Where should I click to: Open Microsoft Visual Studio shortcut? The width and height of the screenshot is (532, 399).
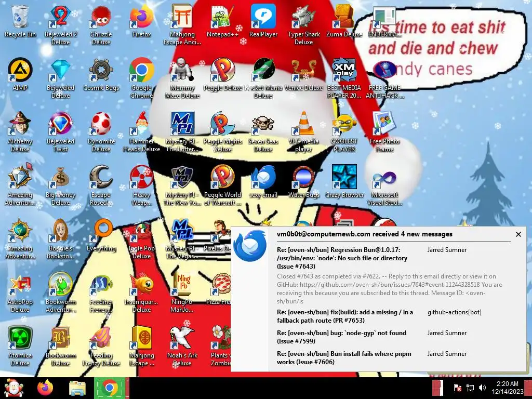pos(385,185)
